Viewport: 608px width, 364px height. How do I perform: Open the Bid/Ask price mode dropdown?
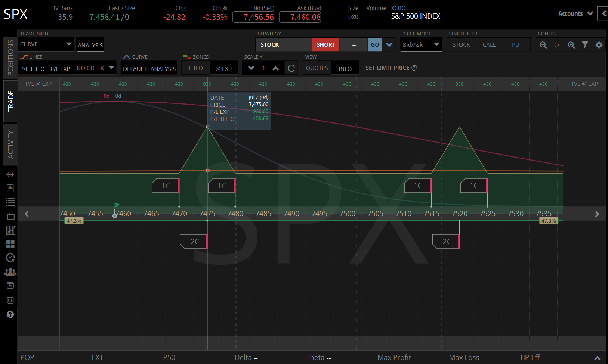tap(421, 45)
